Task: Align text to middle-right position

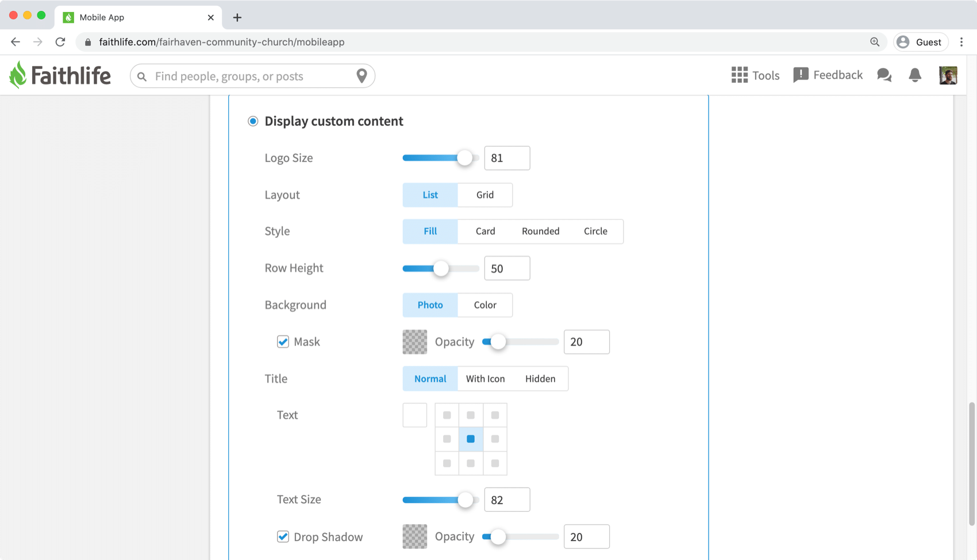Action: point(495,439)
